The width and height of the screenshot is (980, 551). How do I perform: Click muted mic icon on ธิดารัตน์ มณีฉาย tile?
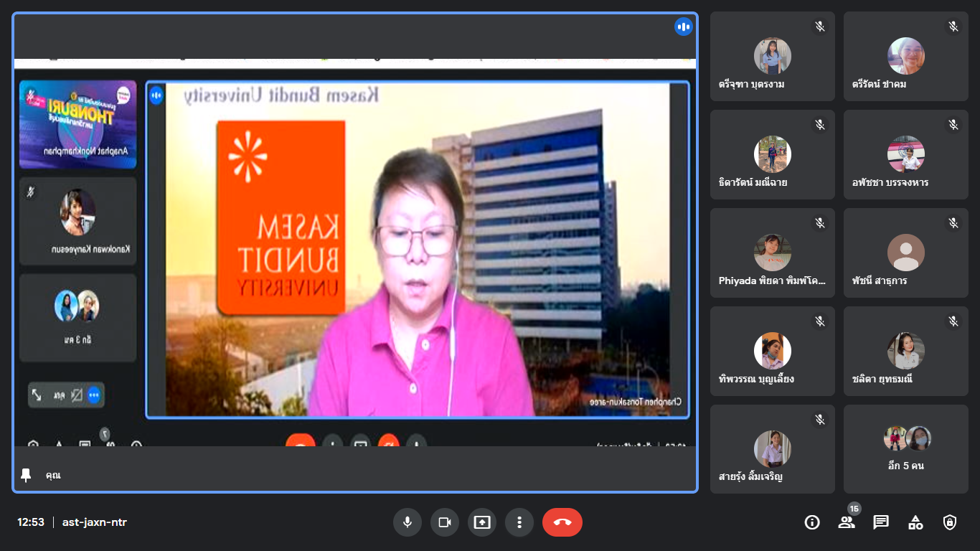pos(820,125)
